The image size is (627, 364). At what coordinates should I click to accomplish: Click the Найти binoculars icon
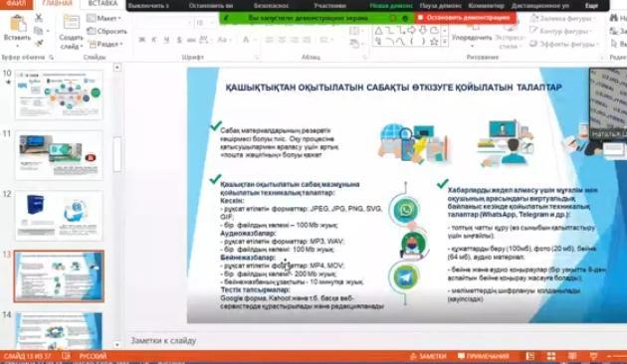coord(614,18)
